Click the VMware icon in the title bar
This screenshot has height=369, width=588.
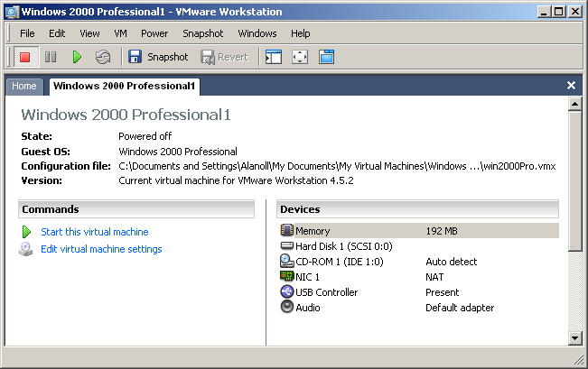pyautogui.click(x=12, y=12)
